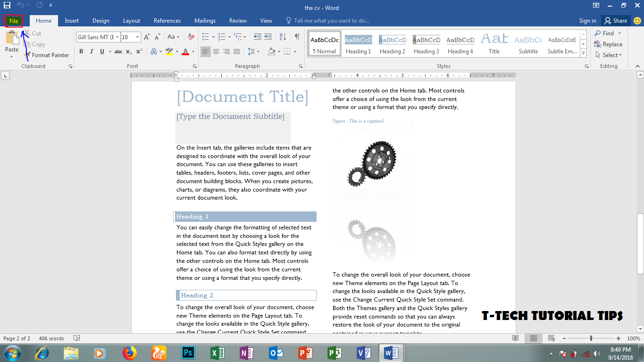Open the Select dropdown in Editing

click(609, 55)
